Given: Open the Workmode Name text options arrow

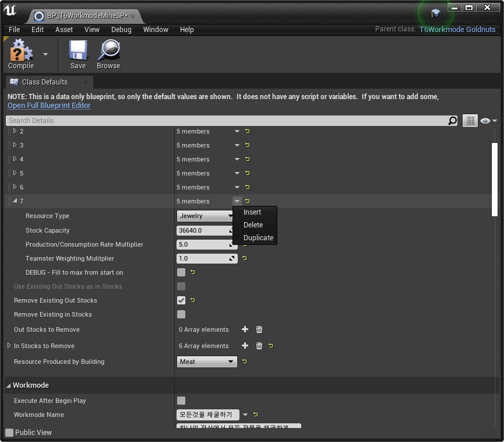Looking at the screenshot, I should 245,415.
